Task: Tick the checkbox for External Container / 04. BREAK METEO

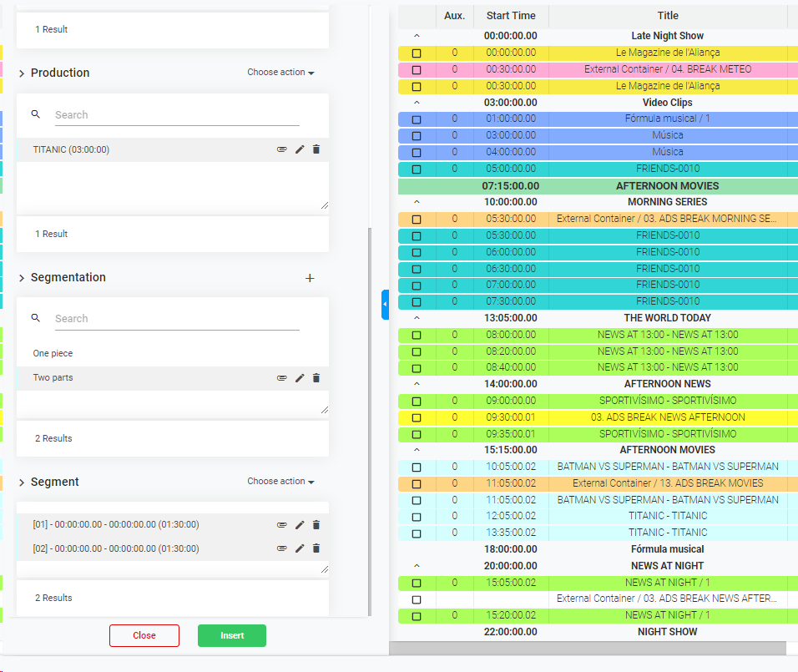Action: (417, 69)
